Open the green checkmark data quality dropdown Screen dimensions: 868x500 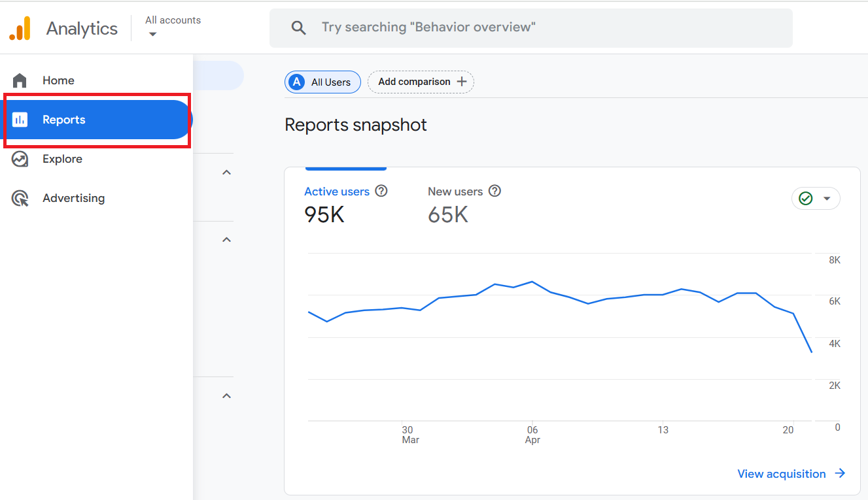(x=816, y=199)
